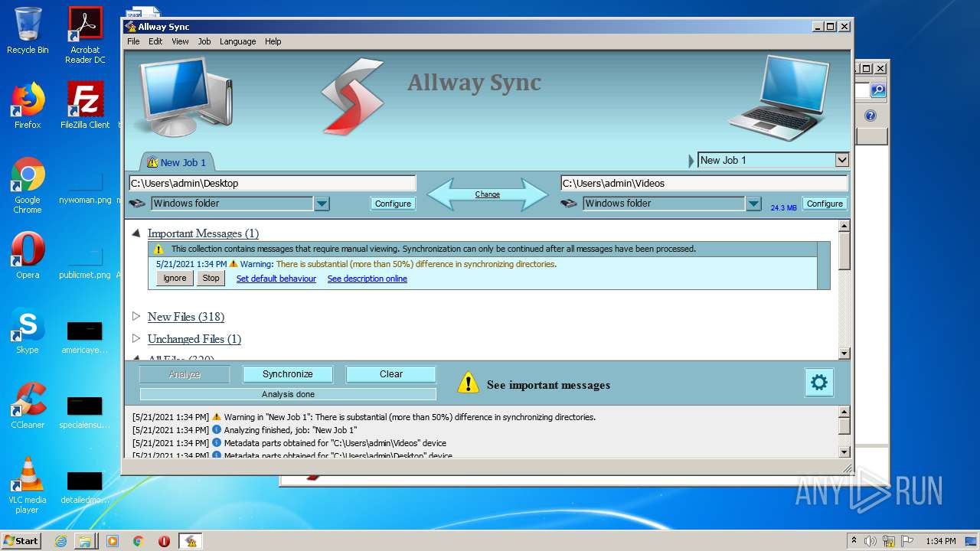This screenshot has width=980, height=551.
Task: Open right Windows folder type dropdown
Action: click(x=753, y=204)
